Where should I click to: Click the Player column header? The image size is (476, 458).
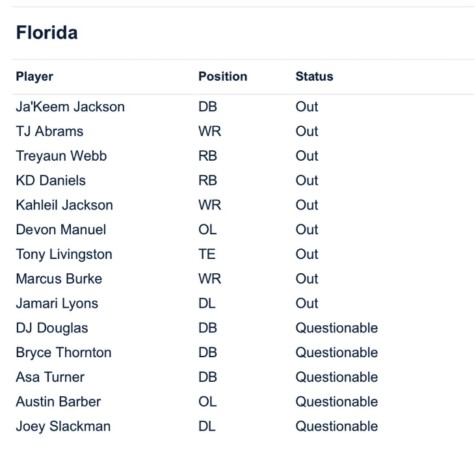(34, 77)
